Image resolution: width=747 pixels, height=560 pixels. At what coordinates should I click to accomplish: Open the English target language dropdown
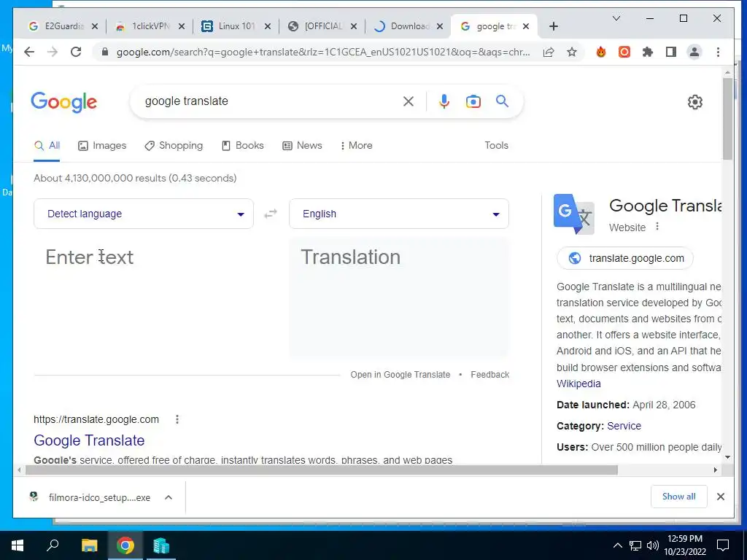tap(399, 214)
